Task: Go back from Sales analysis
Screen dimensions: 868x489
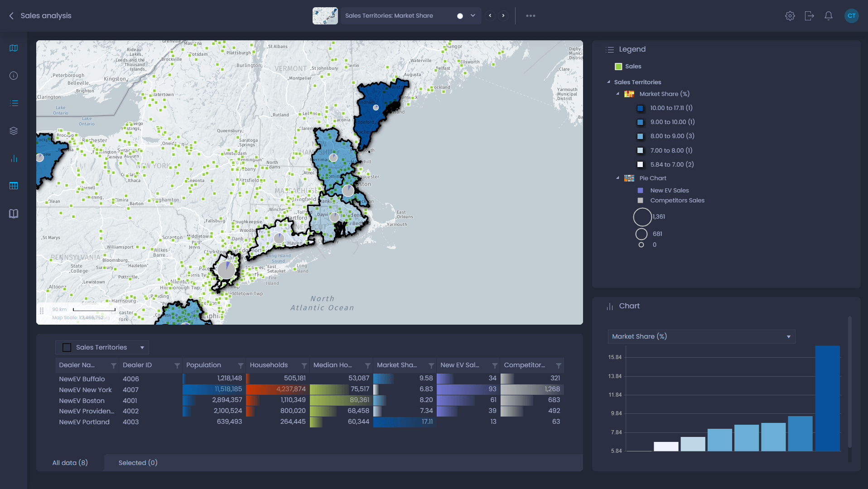Action: (11, 16)
